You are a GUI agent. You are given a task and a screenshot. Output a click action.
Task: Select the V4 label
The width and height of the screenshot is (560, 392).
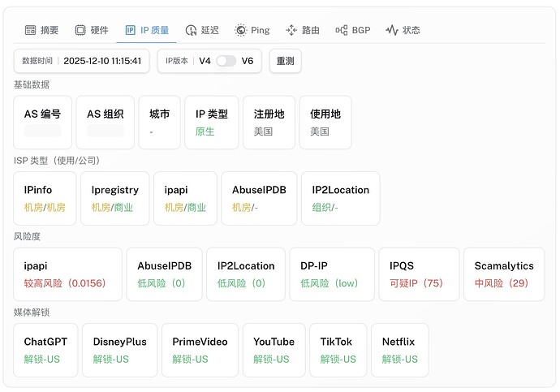pos(205,61)
